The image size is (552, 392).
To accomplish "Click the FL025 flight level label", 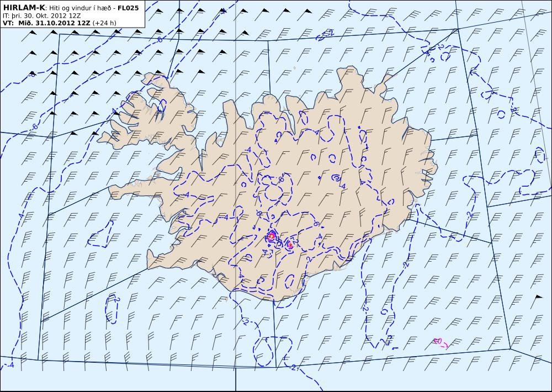I will pos(128,8).
